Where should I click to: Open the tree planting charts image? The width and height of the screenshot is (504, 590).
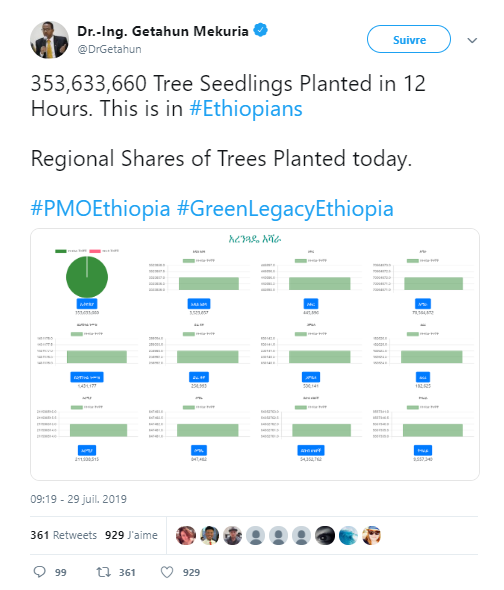255,354
